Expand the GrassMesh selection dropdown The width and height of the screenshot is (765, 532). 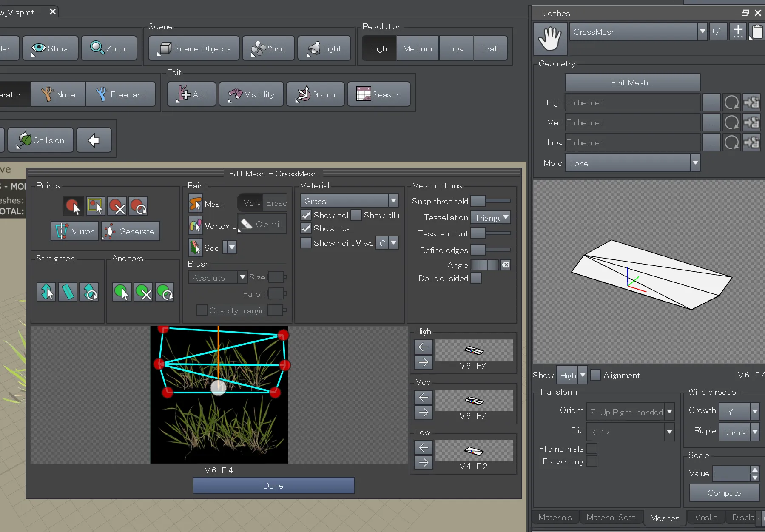tap(638, 32)
